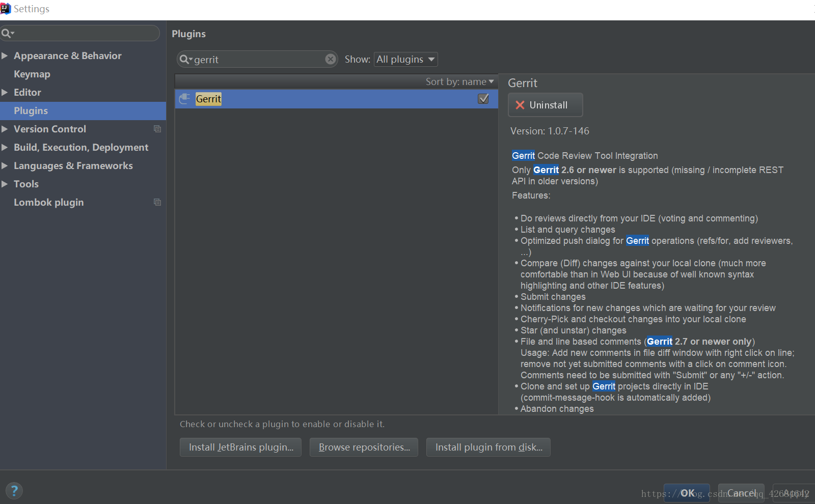Open help with the question mark button
Image resolution: width=815 pixels, height=504 pixels.
(x=14, y=491)
